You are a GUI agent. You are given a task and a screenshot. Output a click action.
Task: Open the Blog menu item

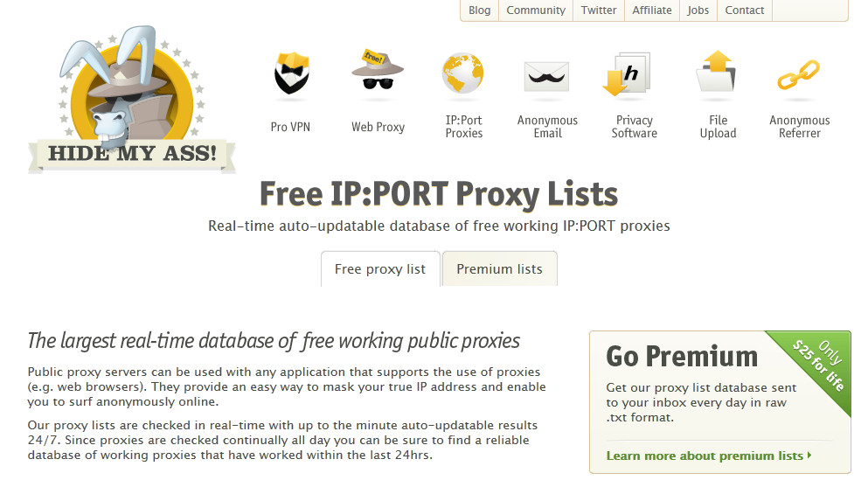(x=479, y=10)
